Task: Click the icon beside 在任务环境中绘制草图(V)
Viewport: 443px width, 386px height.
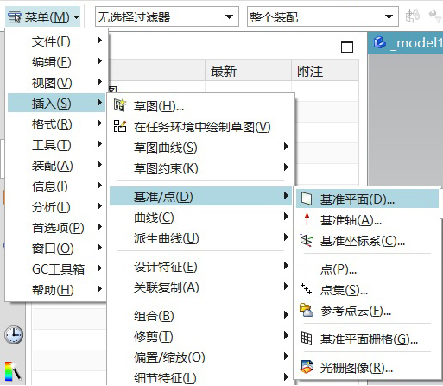Action: [120, 126]
